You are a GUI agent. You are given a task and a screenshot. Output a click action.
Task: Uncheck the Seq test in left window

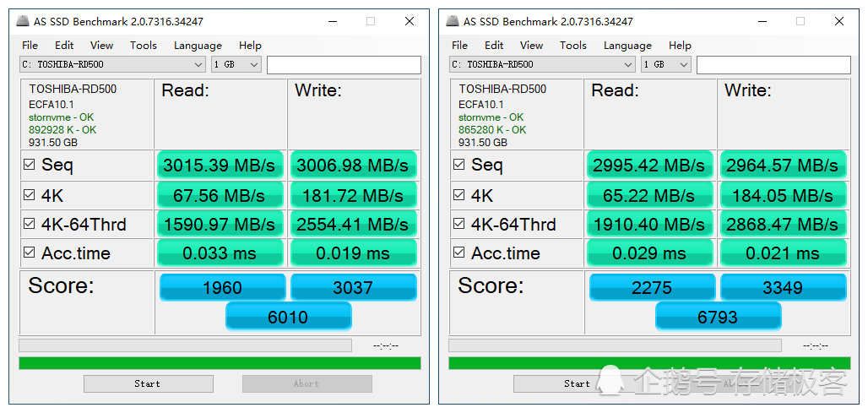[x=30, y=165]
